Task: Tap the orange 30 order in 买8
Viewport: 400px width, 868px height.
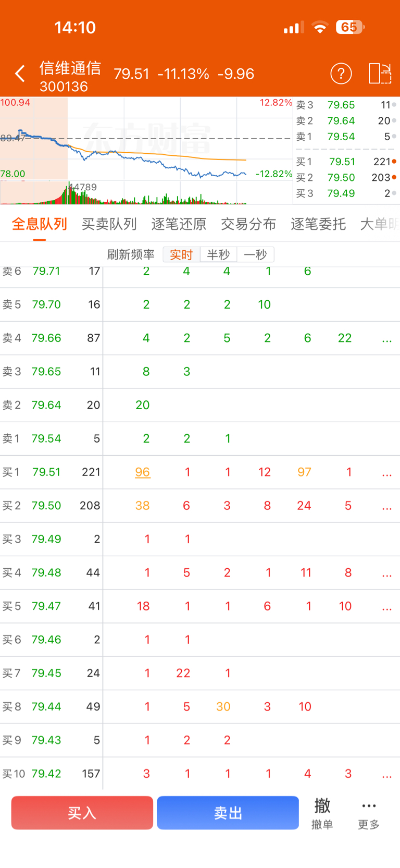Action: point(223,706)
